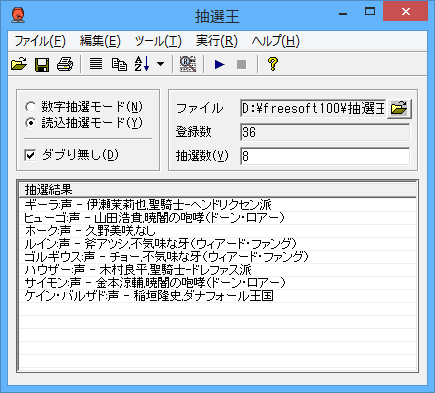
Task: Click the 抽選結果 column header
Action: click(218, 190)
